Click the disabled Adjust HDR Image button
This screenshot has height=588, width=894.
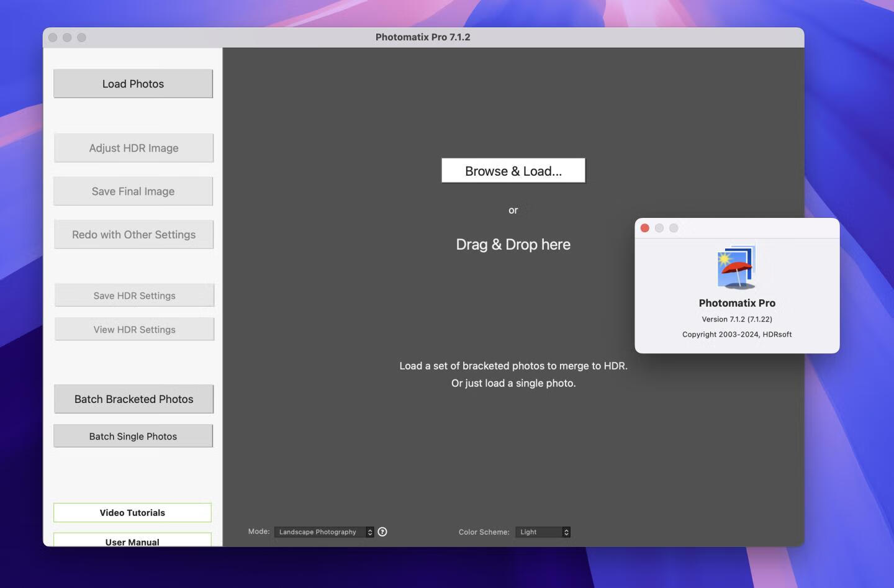click(133, 148)
